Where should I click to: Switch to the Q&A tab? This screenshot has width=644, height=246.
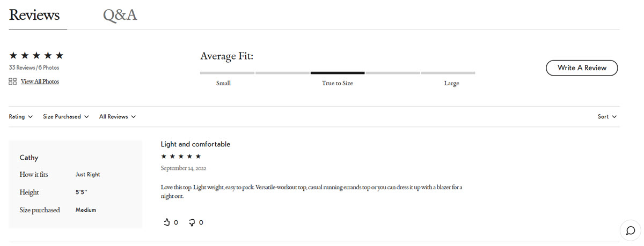120,15
